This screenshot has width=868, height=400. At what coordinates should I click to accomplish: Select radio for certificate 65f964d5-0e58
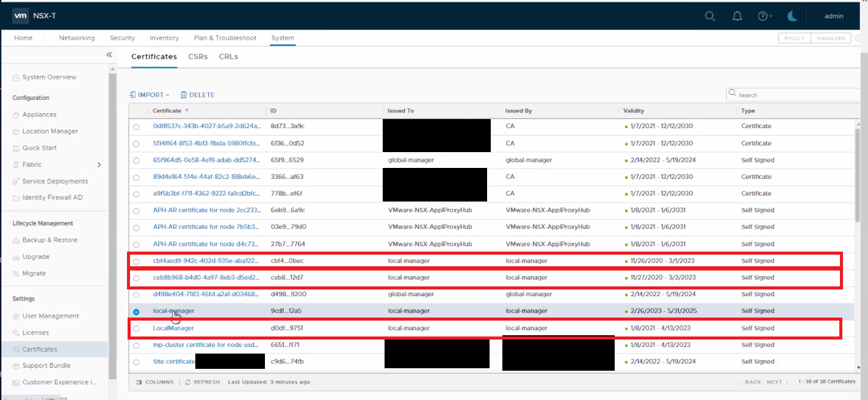136,161
